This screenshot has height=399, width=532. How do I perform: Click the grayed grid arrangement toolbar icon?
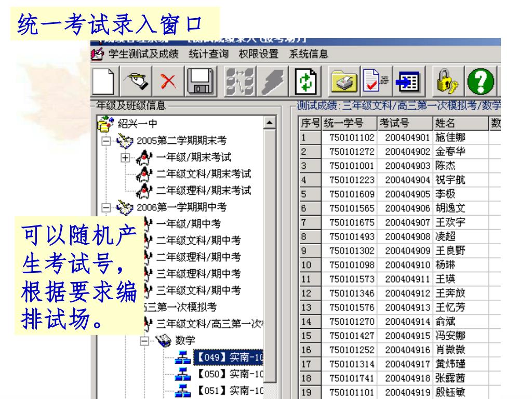tap(240, 82)
